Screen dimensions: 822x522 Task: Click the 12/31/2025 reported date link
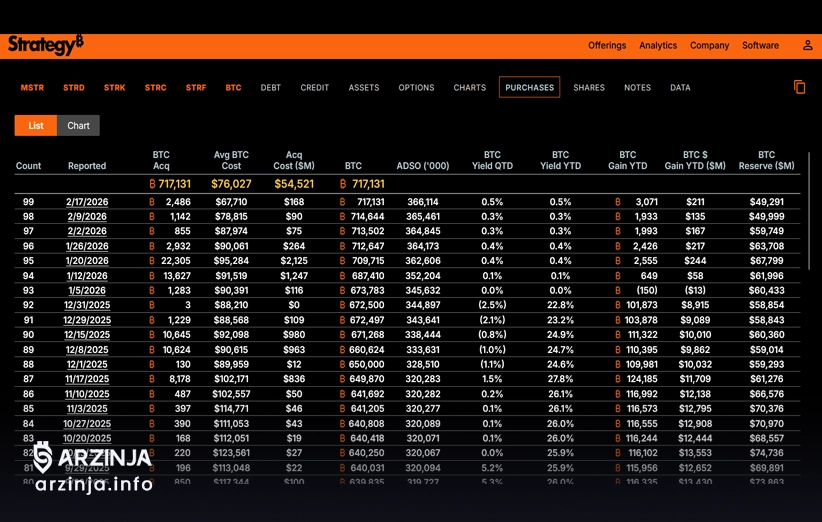[87, 305]
